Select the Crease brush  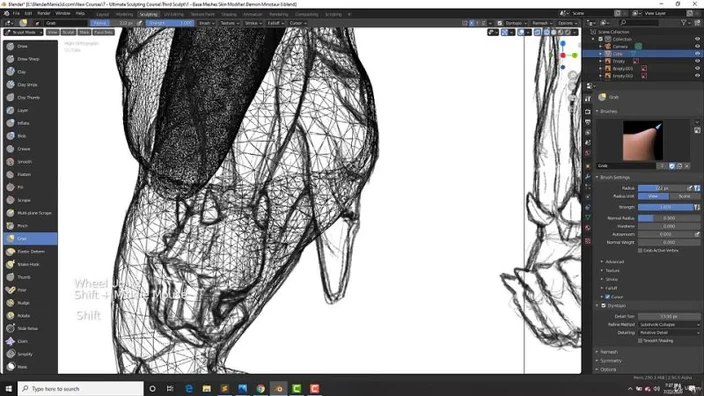[x=30, y=149]
